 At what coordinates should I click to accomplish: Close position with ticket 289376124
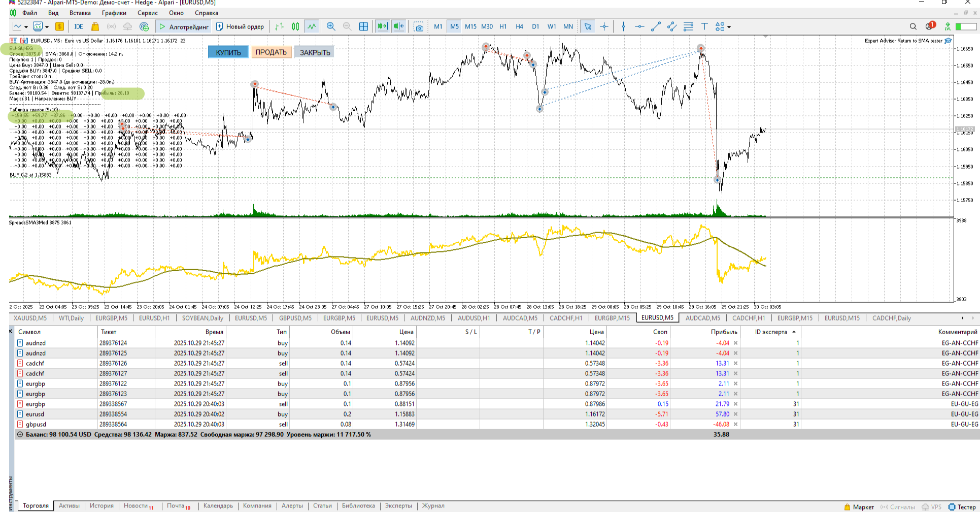(735, 343)
